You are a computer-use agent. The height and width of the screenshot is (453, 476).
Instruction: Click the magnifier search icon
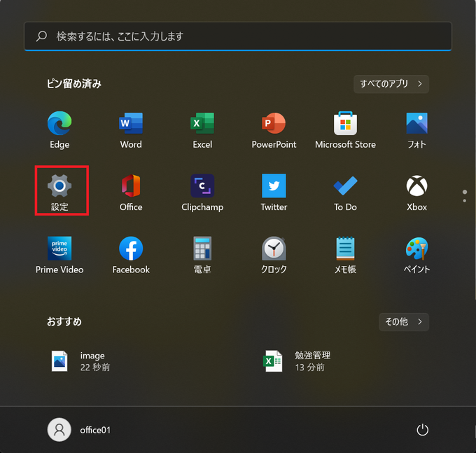coord(41,36)
